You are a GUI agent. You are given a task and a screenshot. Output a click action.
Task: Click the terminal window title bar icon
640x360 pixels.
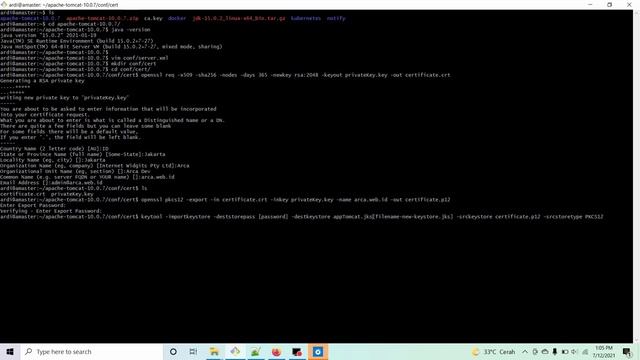(x=4, y=4)
